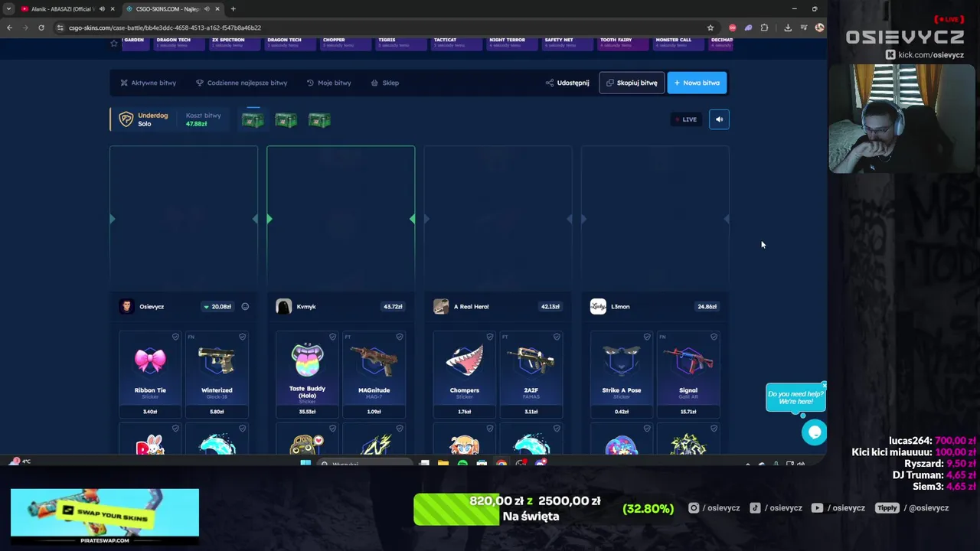Go back in browser history
This screenshot has width=980, height=551.
[x=9, y=28]
